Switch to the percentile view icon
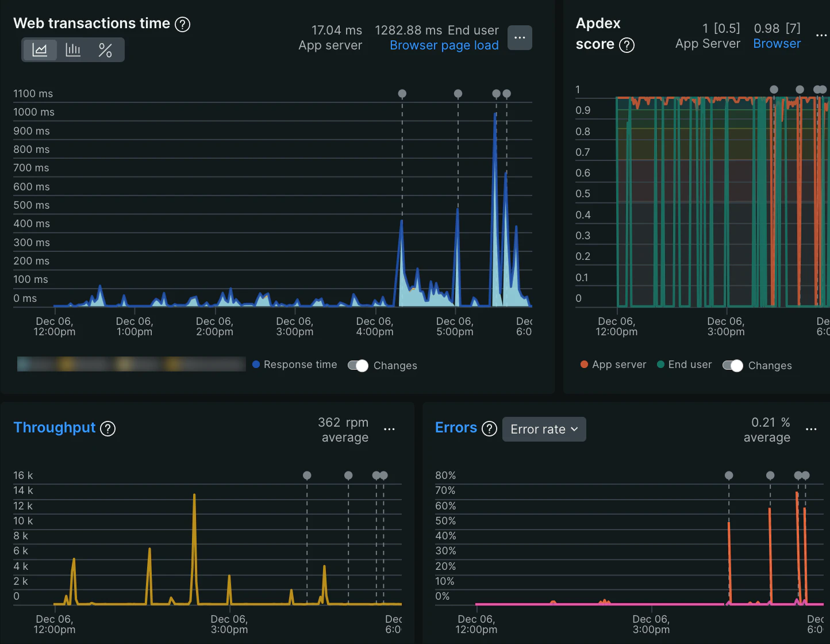 (105, 50)
